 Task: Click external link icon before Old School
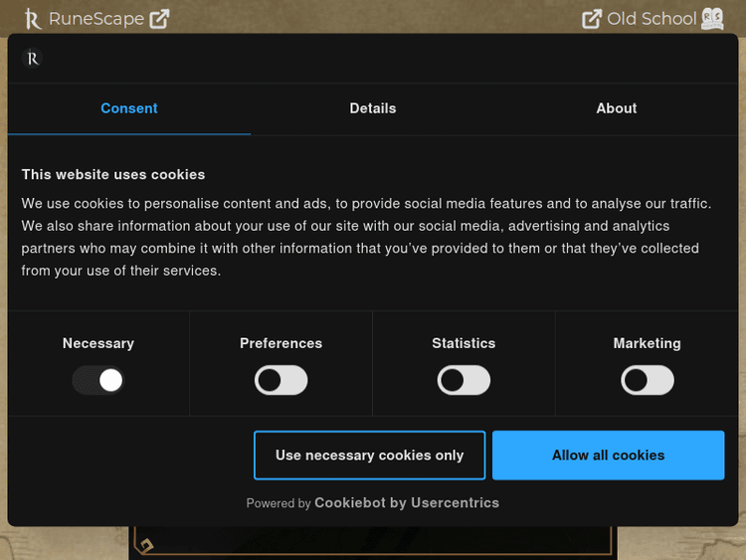(592, 19)
